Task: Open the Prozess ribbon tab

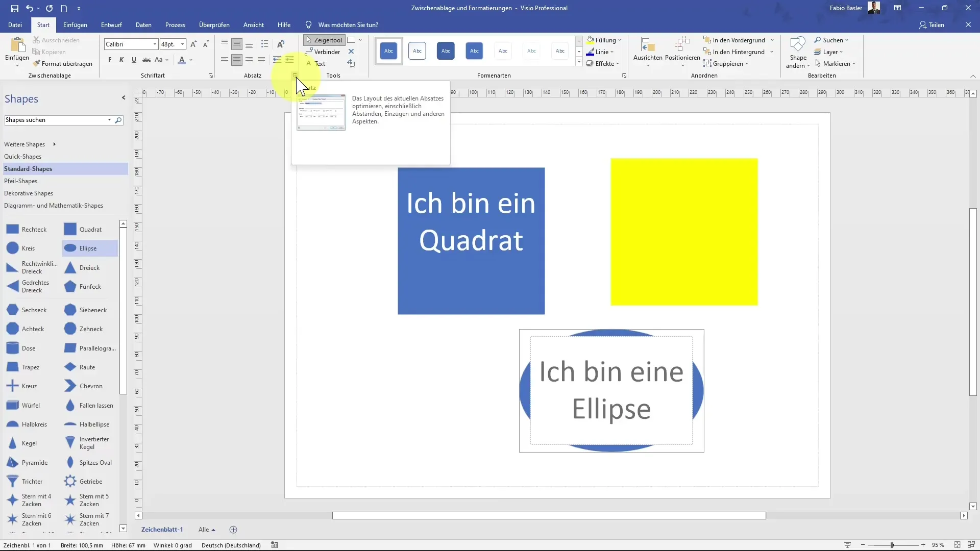Action: [x=175, y=24]
